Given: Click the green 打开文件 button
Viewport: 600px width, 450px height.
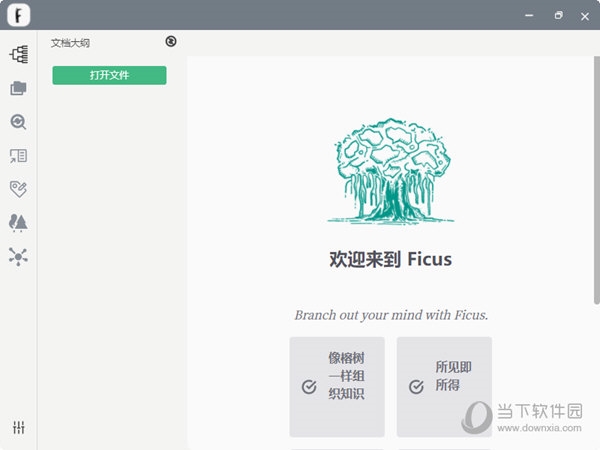Looking at the screenshot, I should 109,75.
